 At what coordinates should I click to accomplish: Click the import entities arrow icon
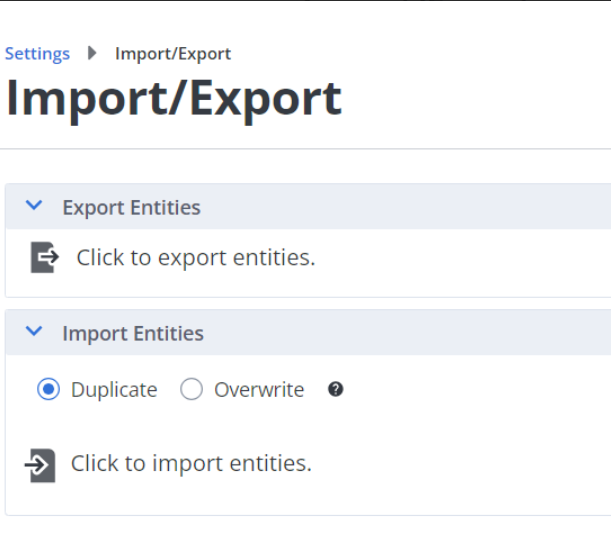41,465
